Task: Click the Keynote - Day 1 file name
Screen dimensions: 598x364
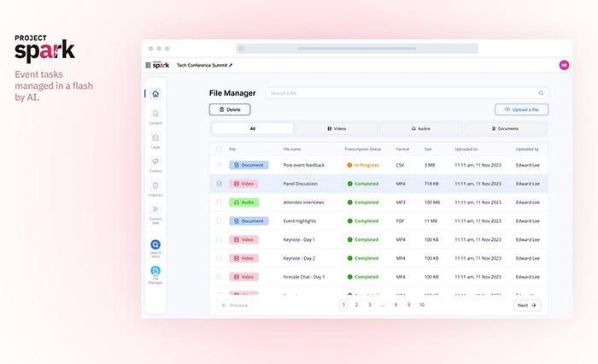Action: click(x=299, y=239)
